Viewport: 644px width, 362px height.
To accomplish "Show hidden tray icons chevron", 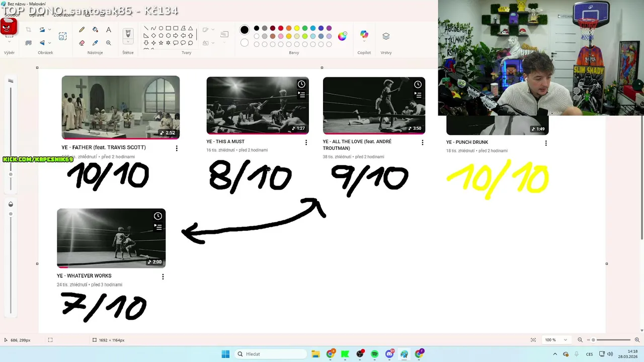I will click(x=555, y=354).
